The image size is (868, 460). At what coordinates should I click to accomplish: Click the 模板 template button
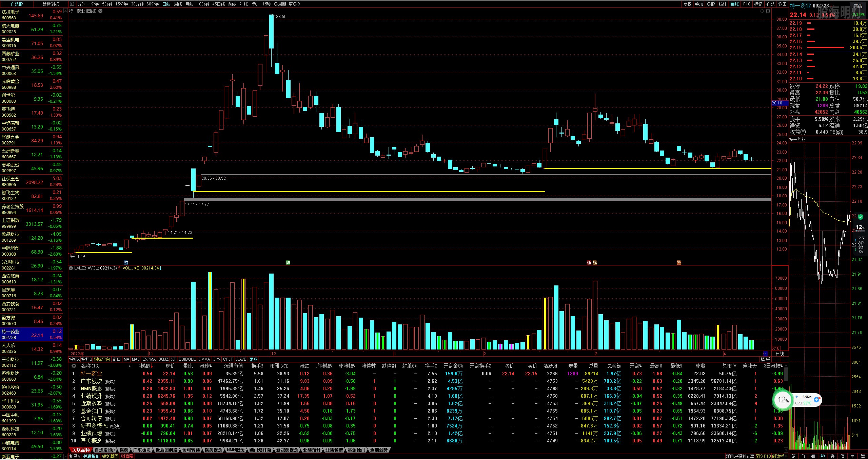pyautogui.click(x=765, y=359)
